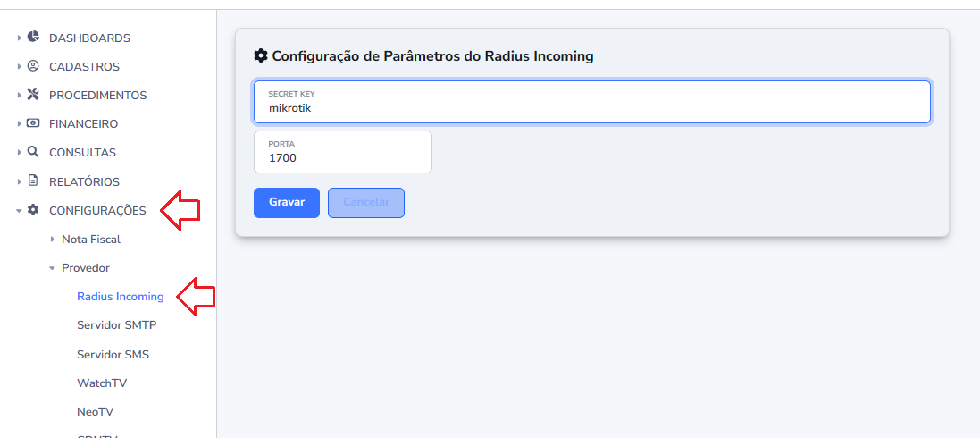Open the Servidor SMTP settings page

117,325
